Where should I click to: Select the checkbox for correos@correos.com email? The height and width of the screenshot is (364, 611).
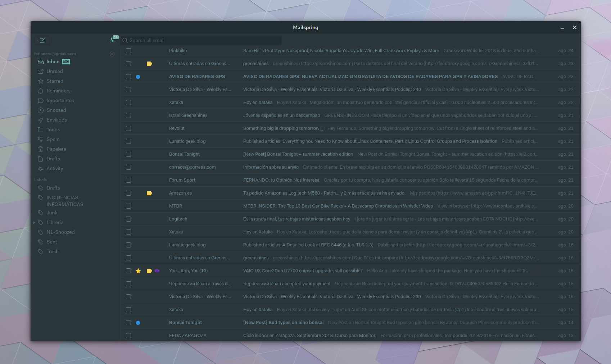[128, 167]
